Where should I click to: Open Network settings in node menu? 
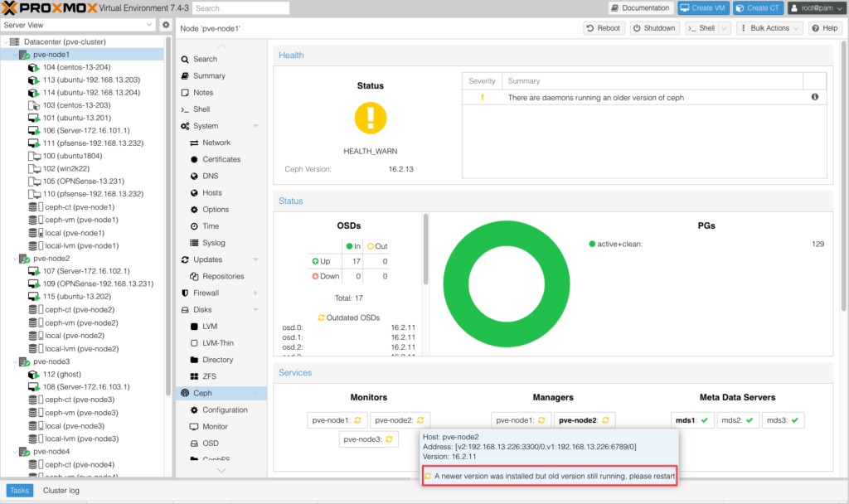[x=216, y=143]
